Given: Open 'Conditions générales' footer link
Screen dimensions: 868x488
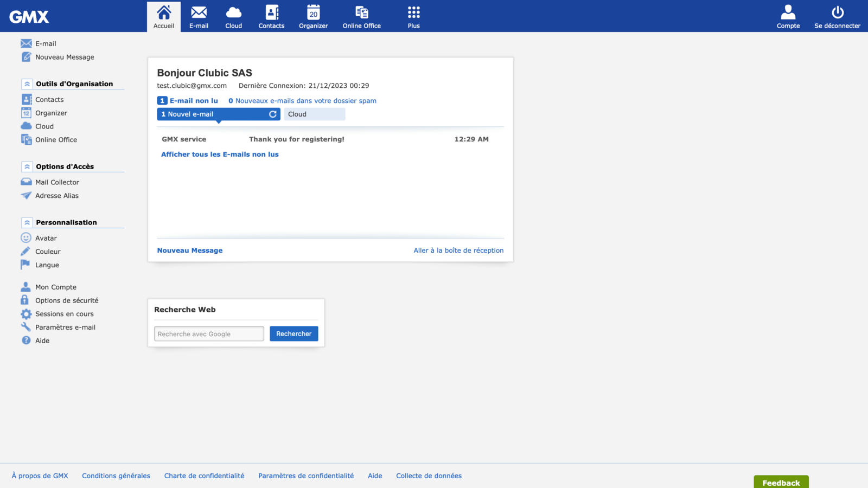Looking at the screenshot, I should (x=116, y=476).
